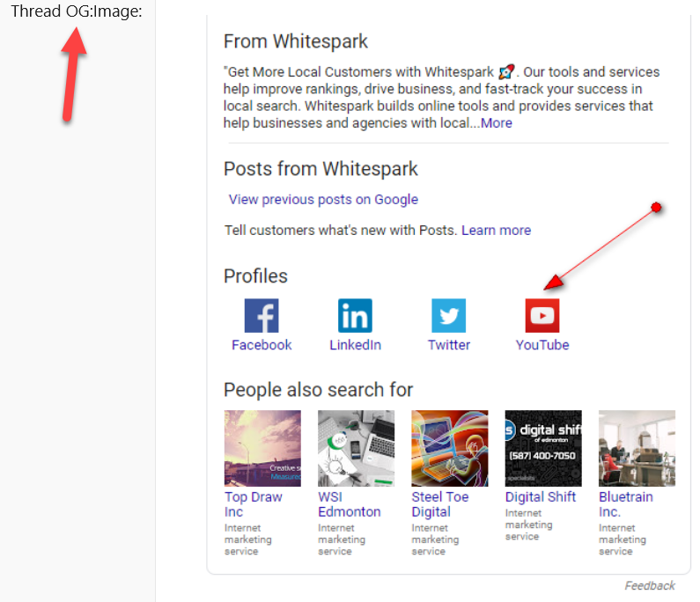Click the WSI Edmonton link
Viewport: 700px width, 602px height.
tap(349, 504)
